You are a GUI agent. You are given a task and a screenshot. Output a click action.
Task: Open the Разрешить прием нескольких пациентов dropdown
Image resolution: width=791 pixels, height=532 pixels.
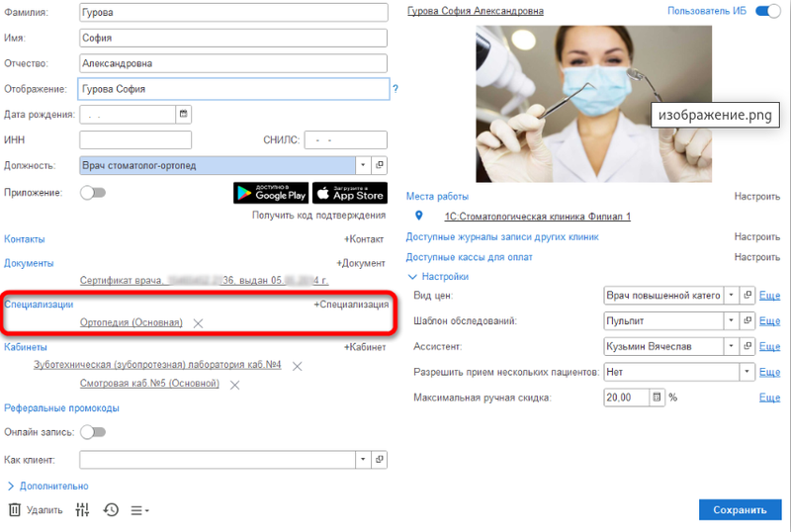pyautogui.click(x=747, y=372)
